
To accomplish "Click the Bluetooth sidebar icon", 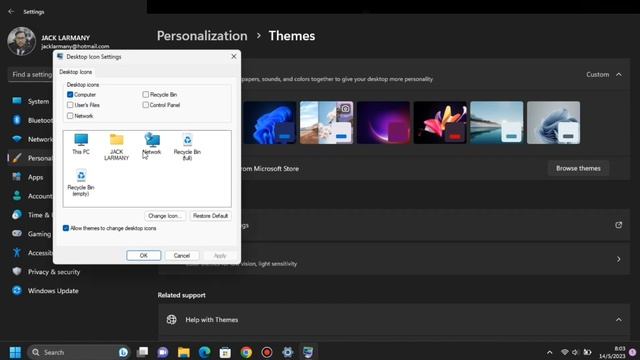I will click(x=17, y=120).
